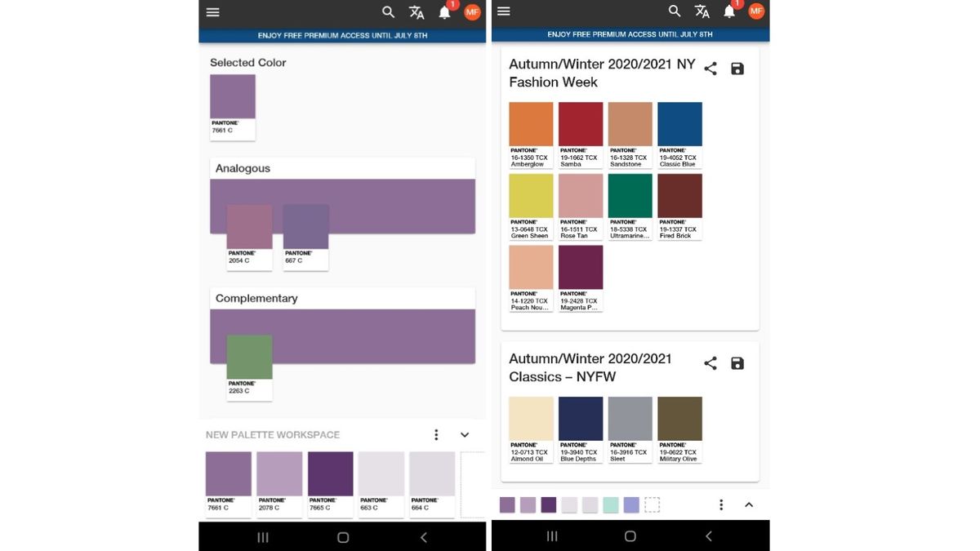Expand the bottom palette bar upward

(749, 504)
